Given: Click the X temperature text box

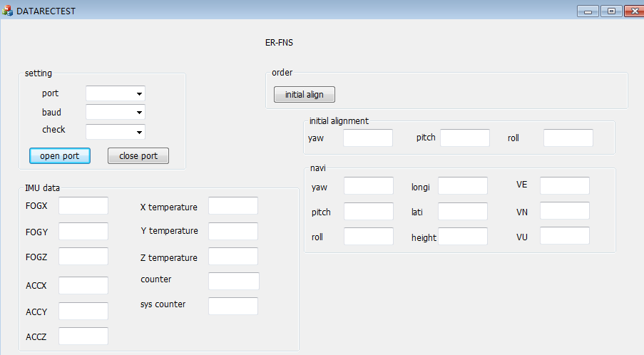Looking at the screenshot, I should click(x=233, y=206).
